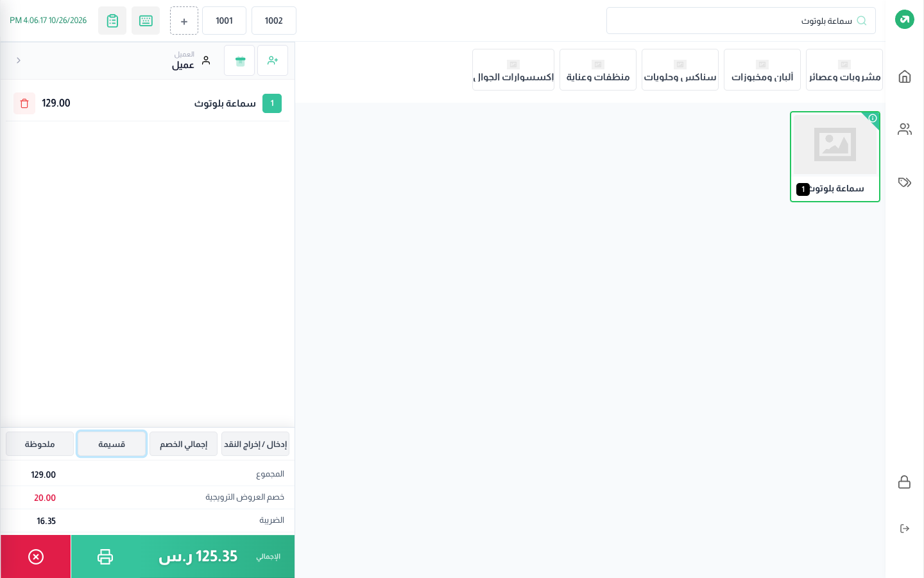Cancel the order with the red X button
The height and width of the screenshot is (578, 924).
tap(36, 556)
